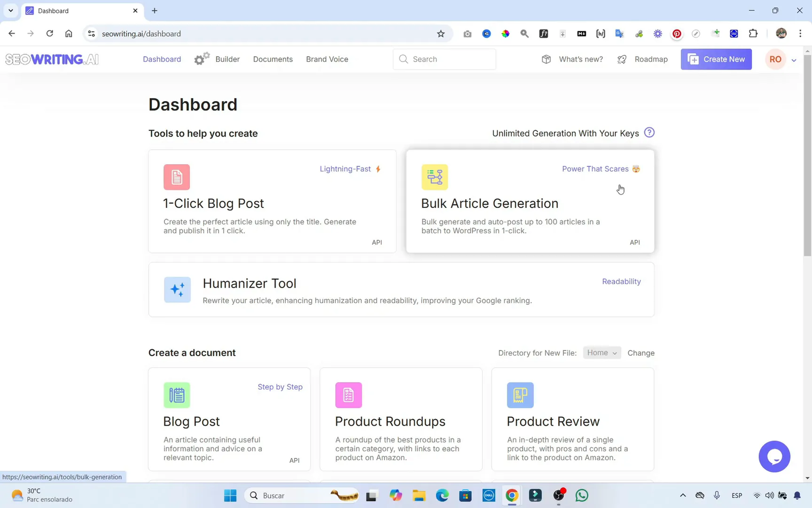Click the Builder gears icon
The height and width of the screenshot is (508, 812).
[201, 59]
